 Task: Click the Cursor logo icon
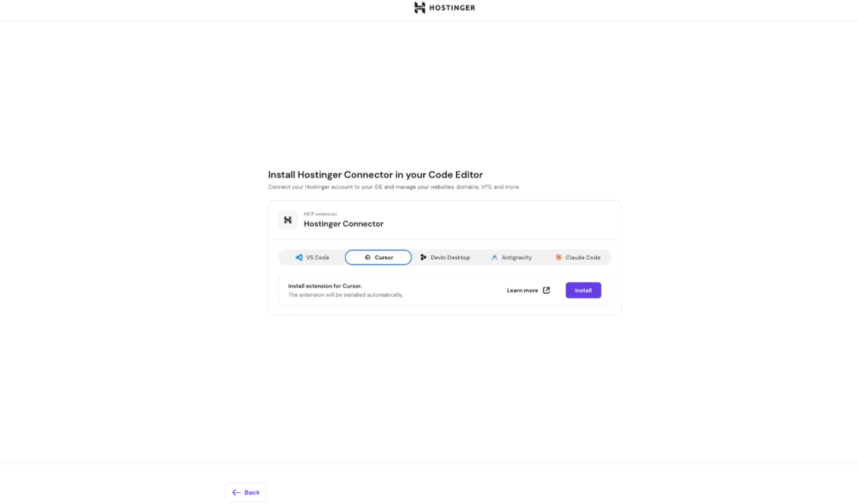368,257
